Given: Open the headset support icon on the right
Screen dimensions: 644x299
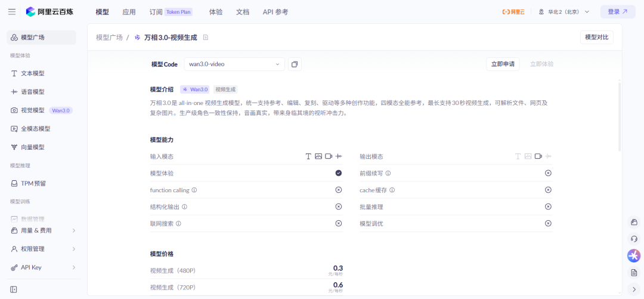Looking at the screenshot, I should [x=634, y=239].
